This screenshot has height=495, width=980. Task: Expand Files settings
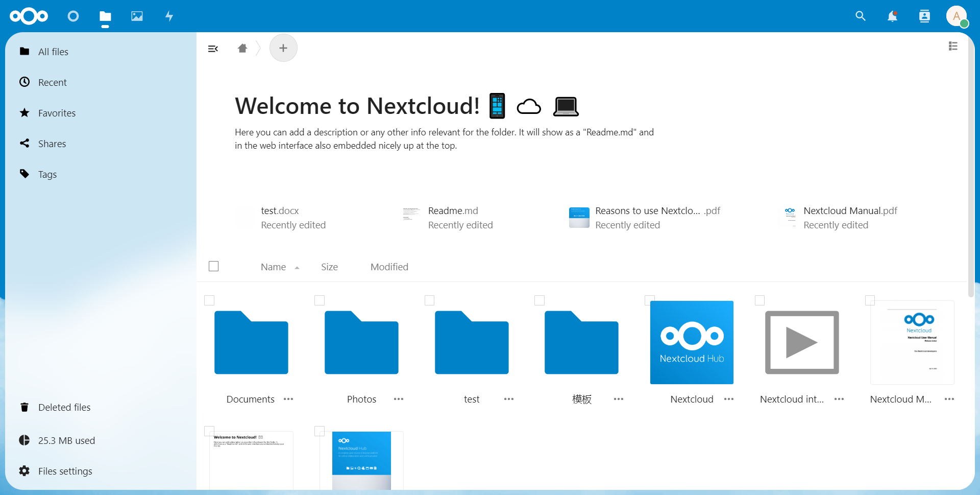(x=101, y=471)
